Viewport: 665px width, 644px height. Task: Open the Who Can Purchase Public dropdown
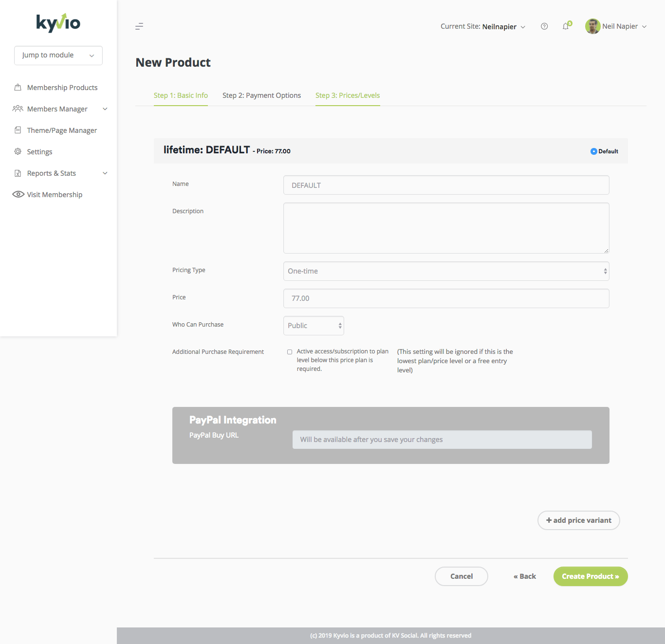pos(314,326)
